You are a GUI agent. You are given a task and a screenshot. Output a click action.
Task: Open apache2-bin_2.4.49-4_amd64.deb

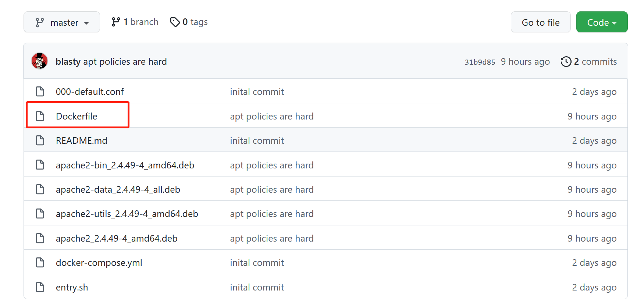click(125, 165)
